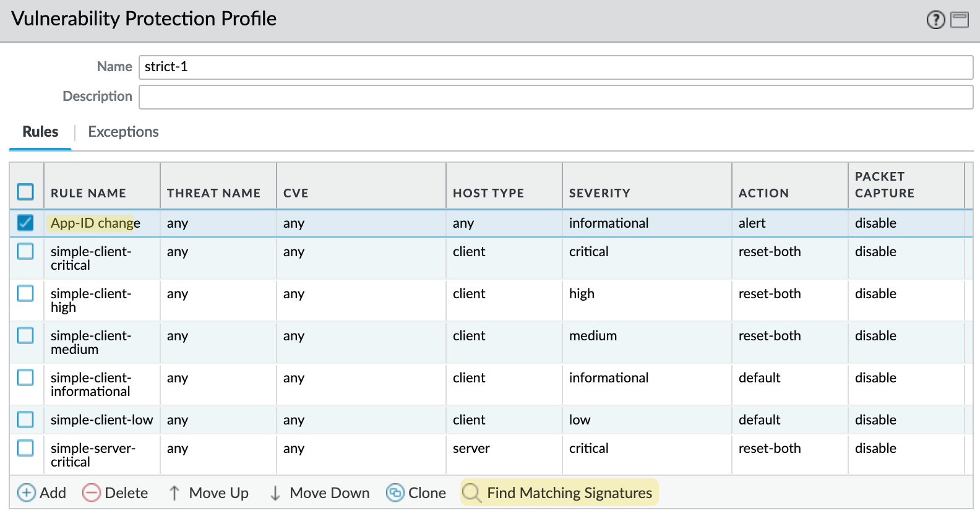This screenshot has height=521, width=980.
Task: Click the maximize dialog window icon
Action: pyautogui.click(x=960, y=20)
